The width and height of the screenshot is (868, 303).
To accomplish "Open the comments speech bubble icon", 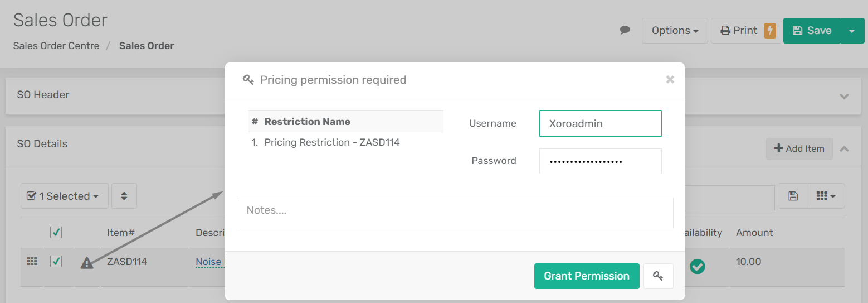I will pos(625,30).
